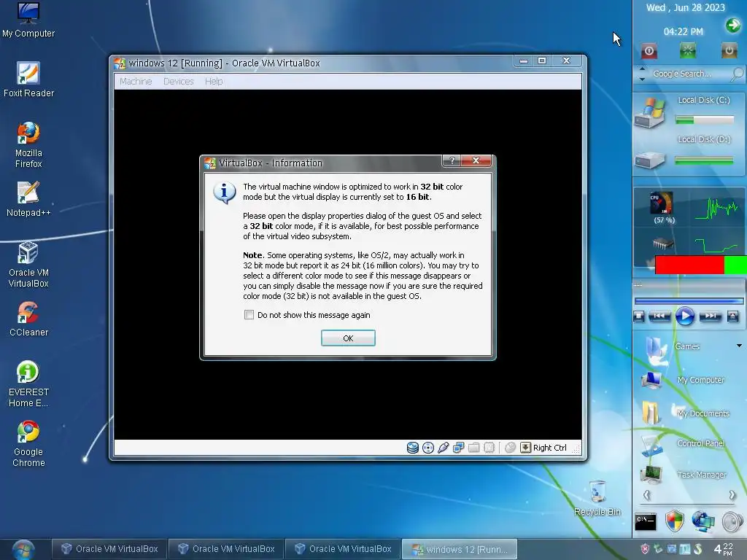
Task: Click the mouse integration status icon
Action: pyautogui.click(x=510, y=448)
